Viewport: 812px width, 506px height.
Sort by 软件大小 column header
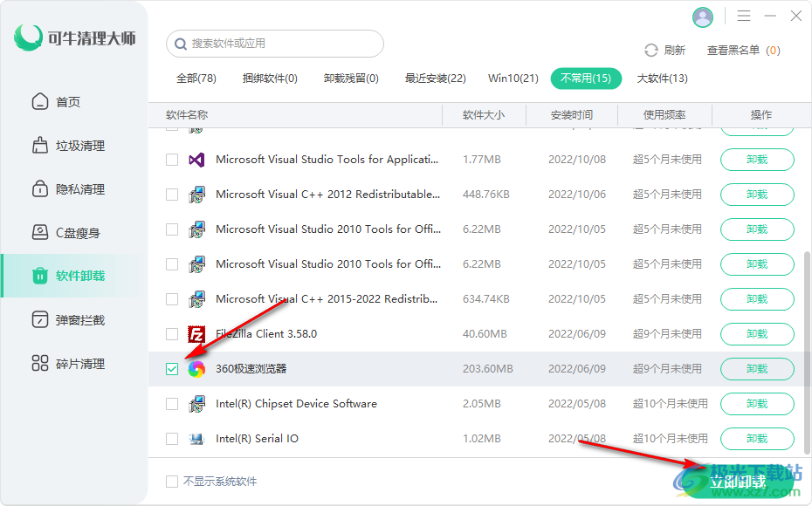point(484,115)
